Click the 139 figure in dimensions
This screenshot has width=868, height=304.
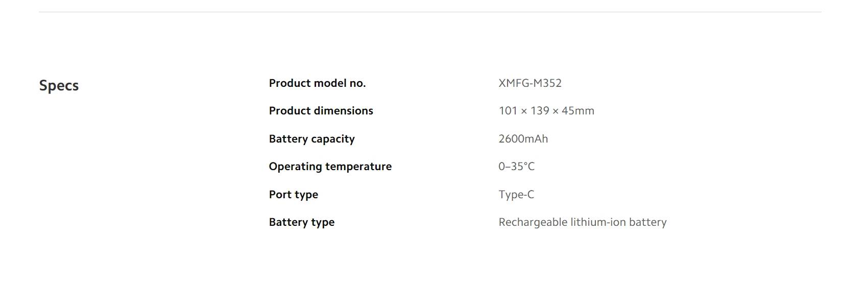540,111
